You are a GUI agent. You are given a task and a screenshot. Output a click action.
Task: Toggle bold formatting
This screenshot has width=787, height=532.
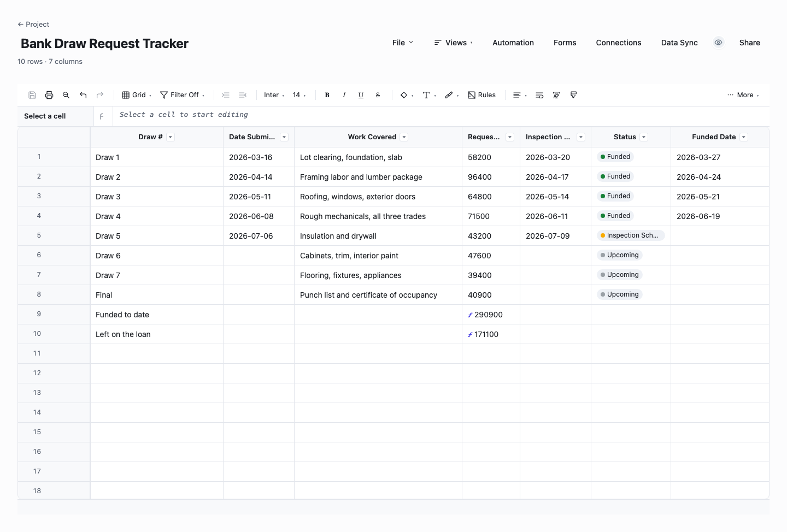coord(327,95)
